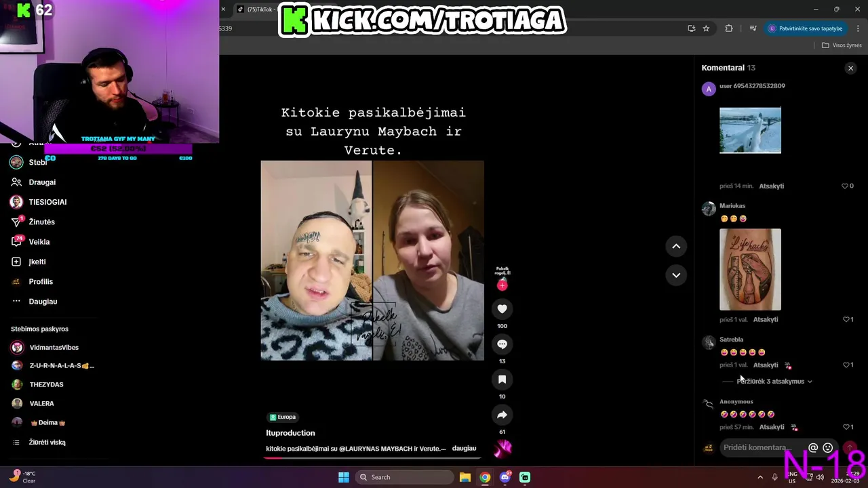This screenshot has width=868, height=488.
Task: Open File Explorer from taskbar
Action: click(465, 477)
